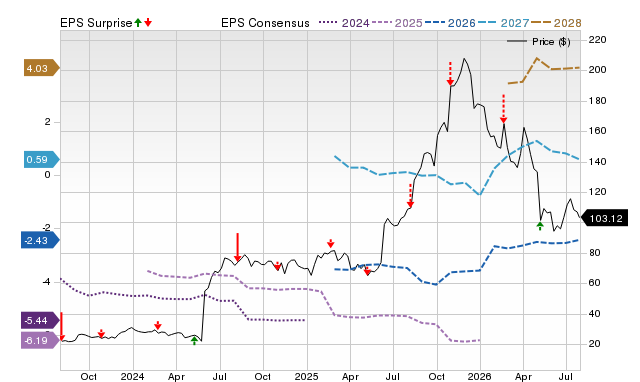Screen dimensions: 640x382
Task: Click the red down arrow in EPS Surprise legend
Action: [x=148, y=22]
